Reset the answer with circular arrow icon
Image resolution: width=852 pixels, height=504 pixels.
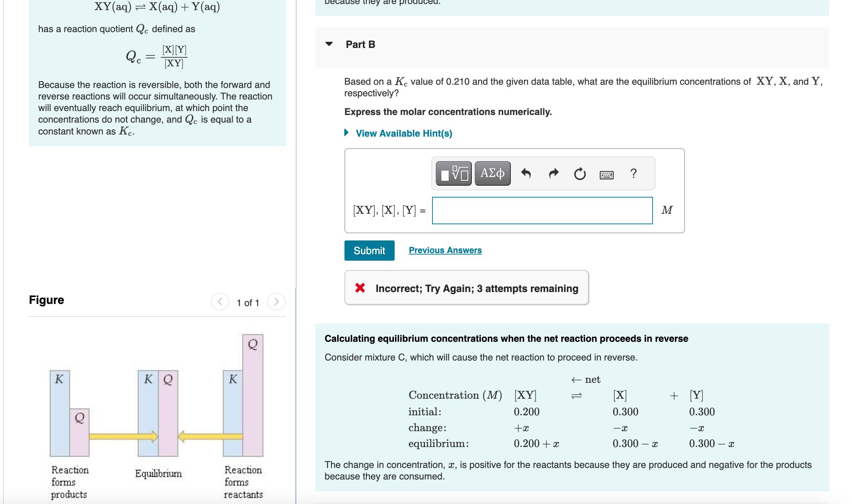[x=580, y=174]
